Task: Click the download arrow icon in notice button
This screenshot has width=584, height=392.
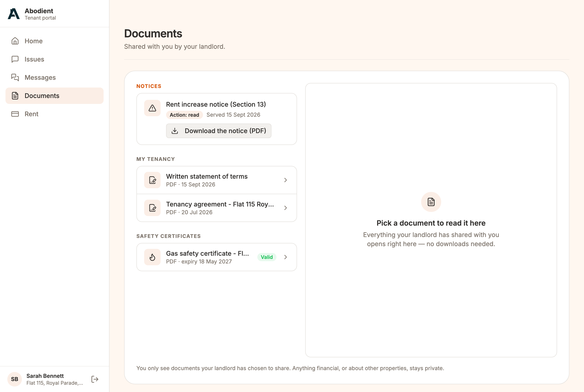Action: coord(175,131)
